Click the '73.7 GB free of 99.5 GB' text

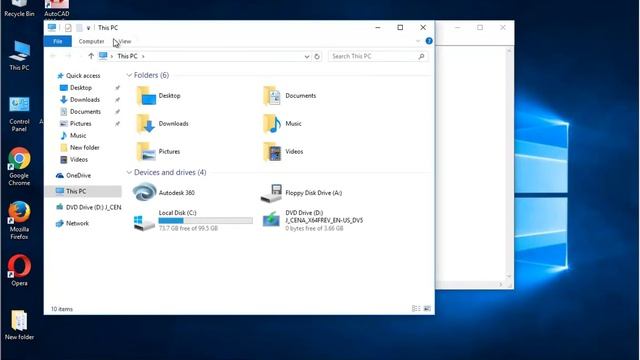click(188, 228)
